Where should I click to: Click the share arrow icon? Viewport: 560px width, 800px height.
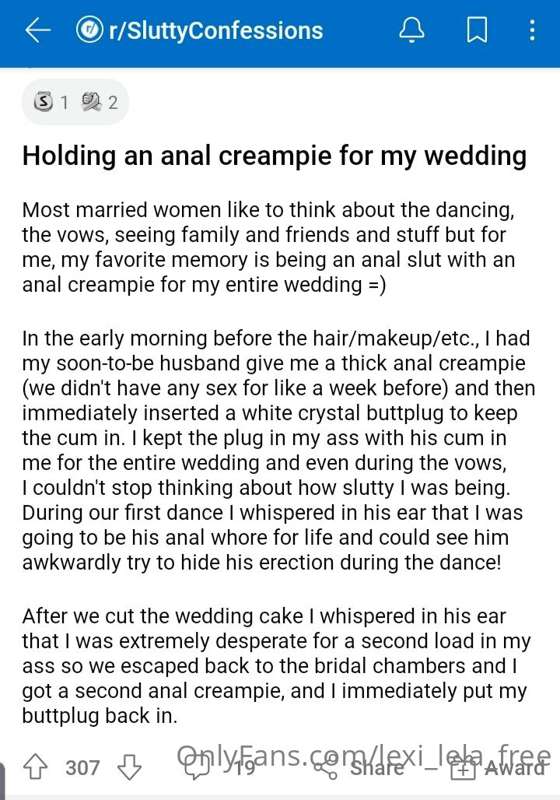pos(325,767)
